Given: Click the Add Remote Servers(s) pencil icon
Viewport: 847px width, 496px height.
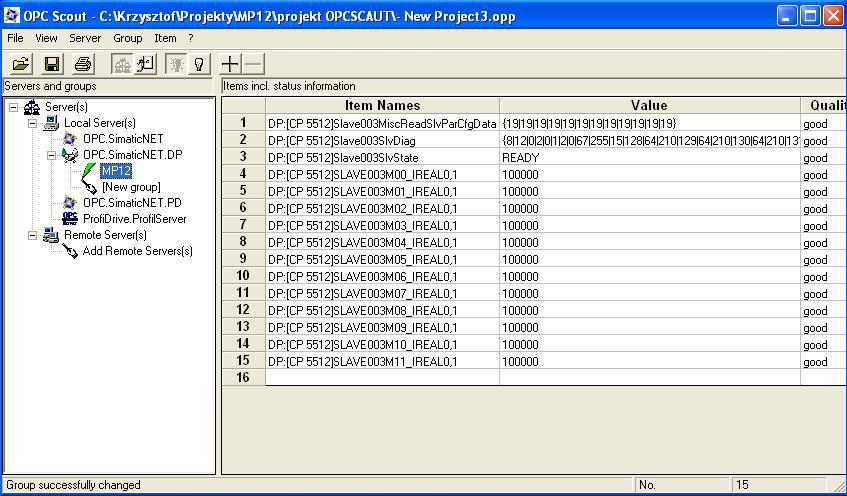Looking at the screenshot, I should pyautogui.click(x=70, y=251).
